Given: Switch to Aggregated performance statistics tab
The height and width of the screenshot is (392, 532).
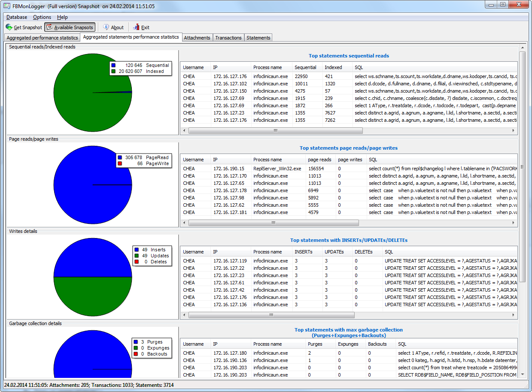Looking at the screenshot, I should pyautogui.click(x=43, y=38).
